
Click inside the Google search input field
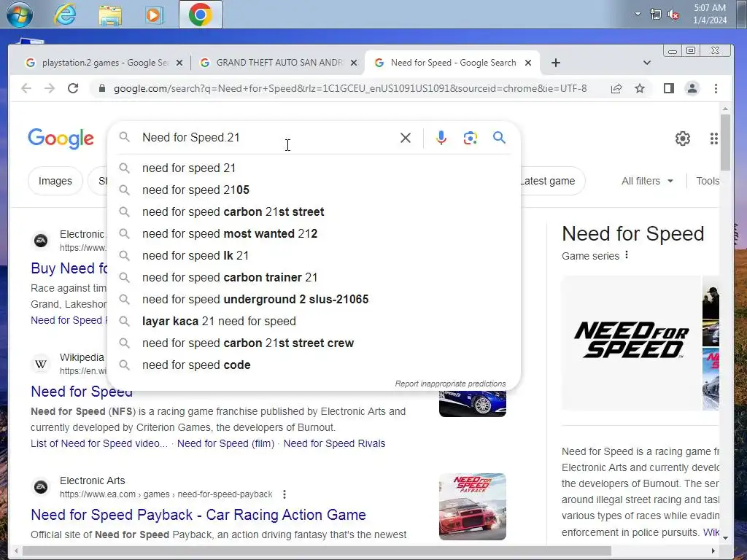[x=267, y=138]
